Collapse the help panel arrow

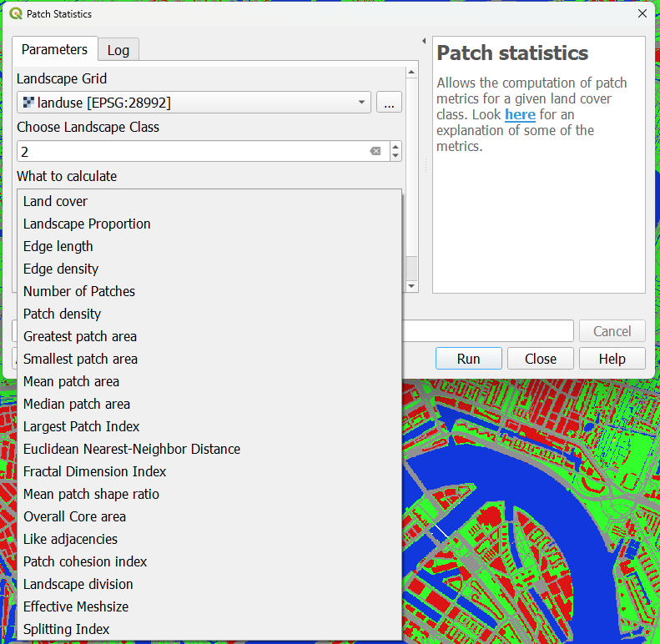tap(423, 41)
